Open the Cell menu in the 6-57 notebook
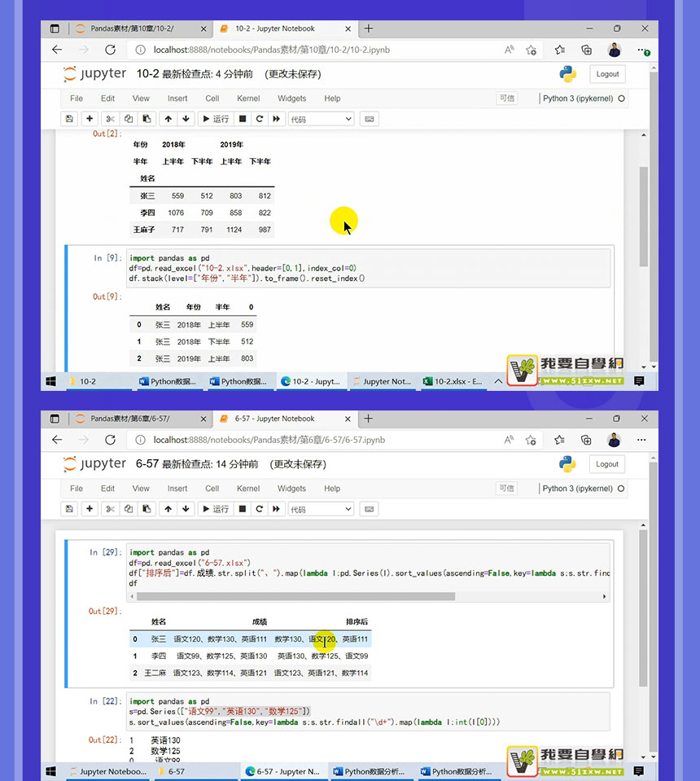Image resolution: width=700 pixels, height=781 pixels. pos(212,489)
